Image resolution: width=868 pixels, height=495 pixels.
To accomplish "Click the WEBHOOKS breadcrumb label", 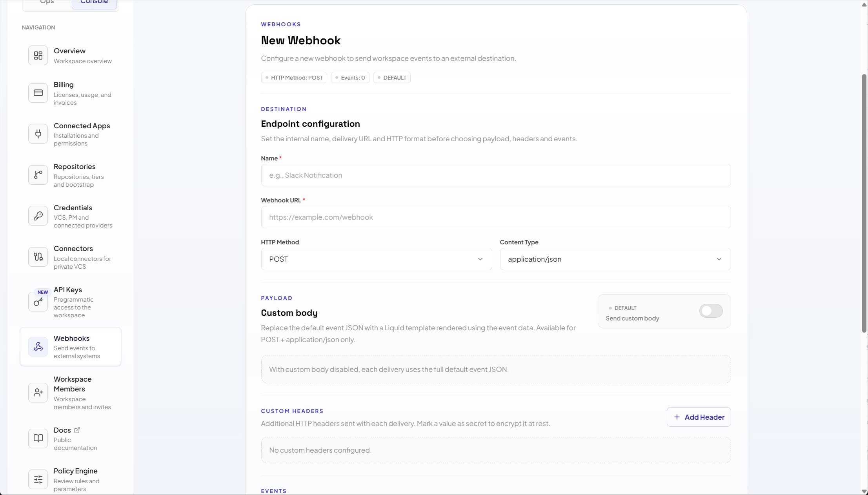I will point(281,24).
